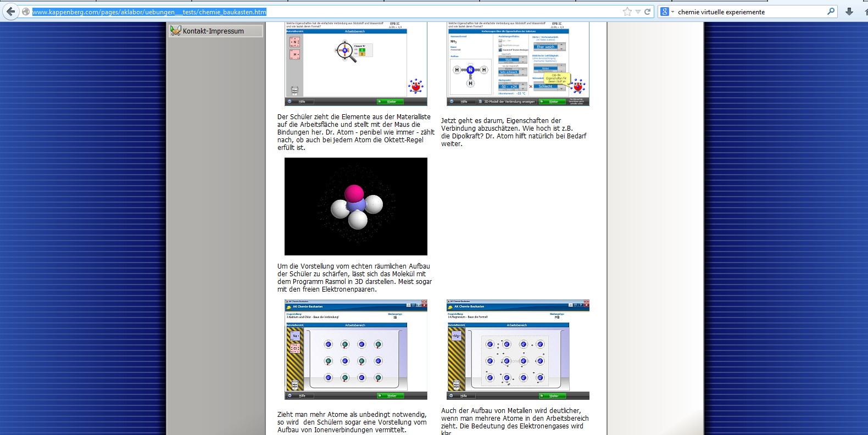868x435 pixels.
Task: Open the URL history dropdown arrow
Action: (637, 12)
